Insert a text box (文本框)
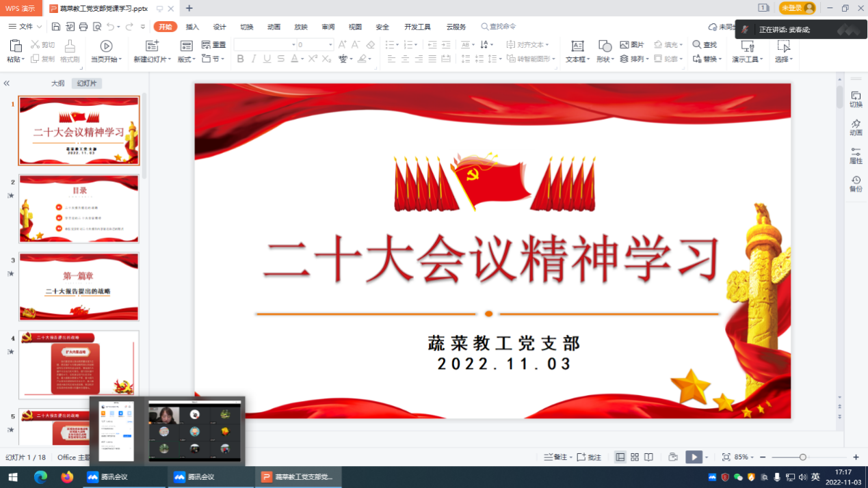Viewport: 868px width, 488px height. click(577, 51)
